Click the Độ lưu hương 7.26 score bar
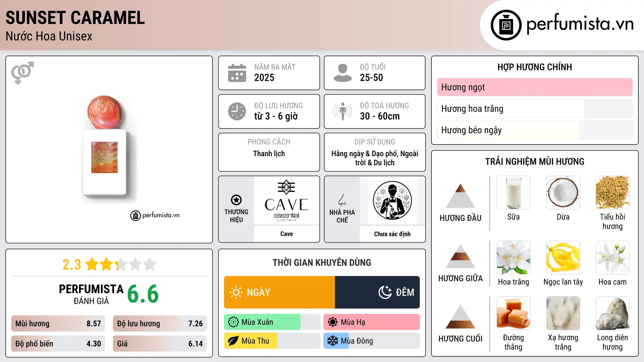The image size is (644, 362). [160, 323]
